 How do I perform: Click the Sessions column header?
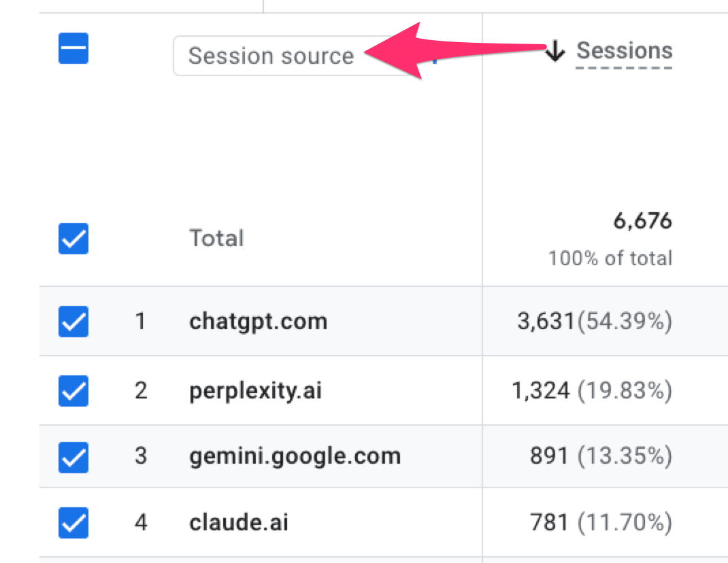624,51
